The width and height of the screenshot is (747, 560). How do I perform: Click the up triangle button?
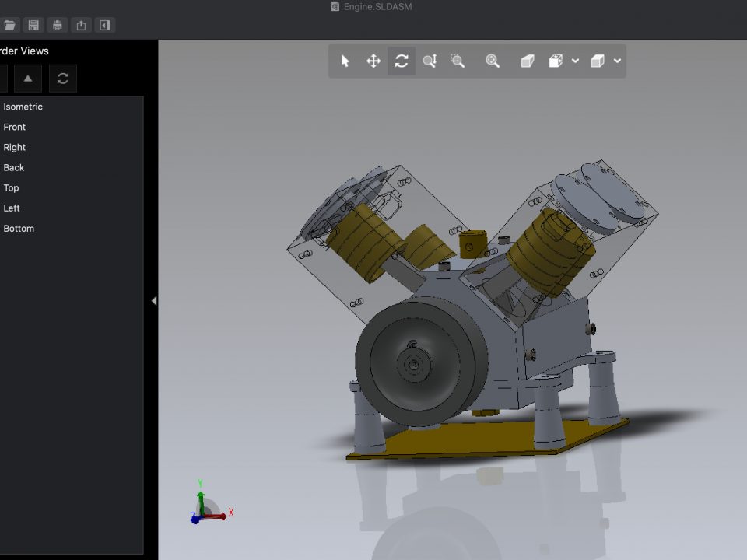coord(28,79)
